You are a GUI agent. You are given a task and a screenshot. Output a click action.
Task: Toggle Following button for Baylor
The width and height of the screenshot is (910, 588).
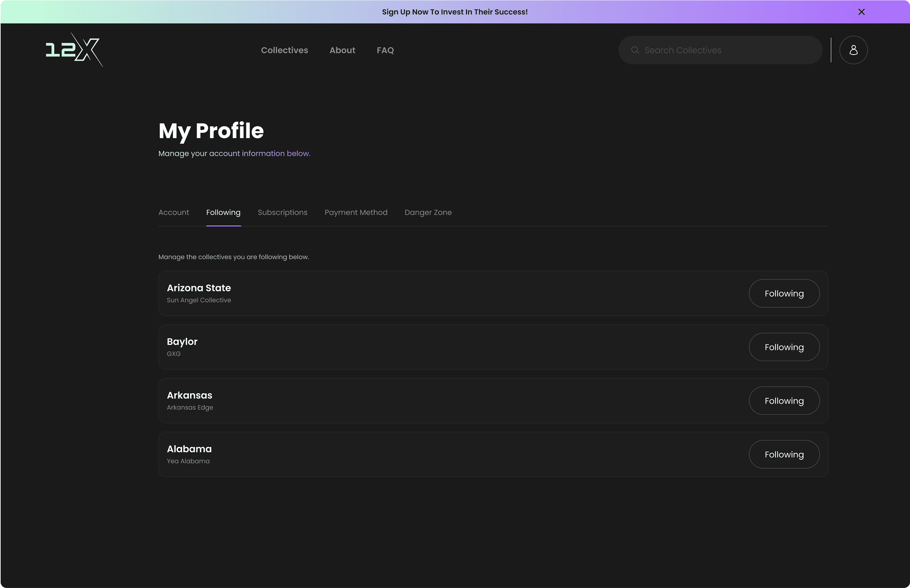(784, 347)
